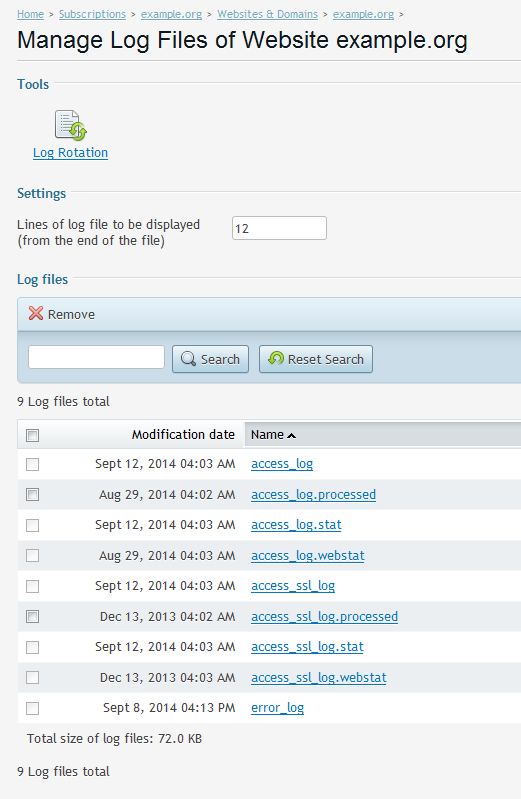Select the checkbox next to error_log
521x799 pixels.
pyautogui.click(x=33, y=708)
